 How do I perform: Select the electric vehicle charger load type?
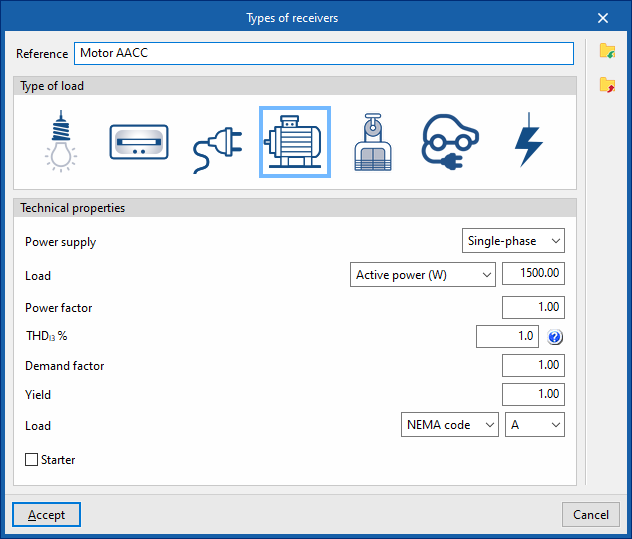(450, 142)
